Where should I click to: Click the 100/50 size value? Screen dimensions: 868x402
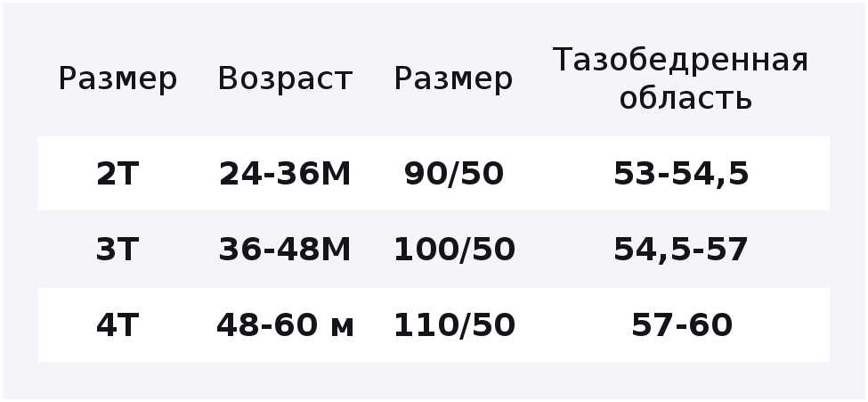[455, 250]
